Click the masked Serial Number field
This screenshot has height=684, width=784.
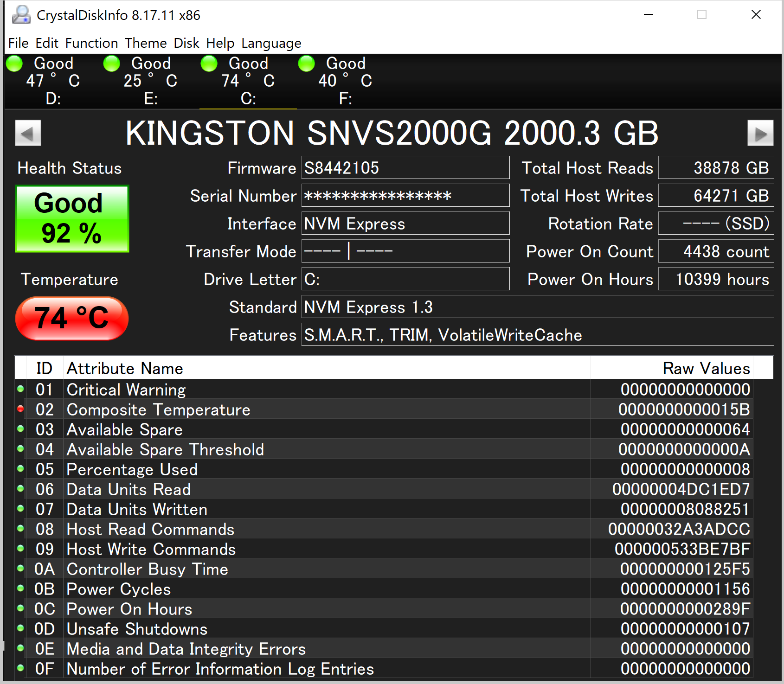coord(405,196)
